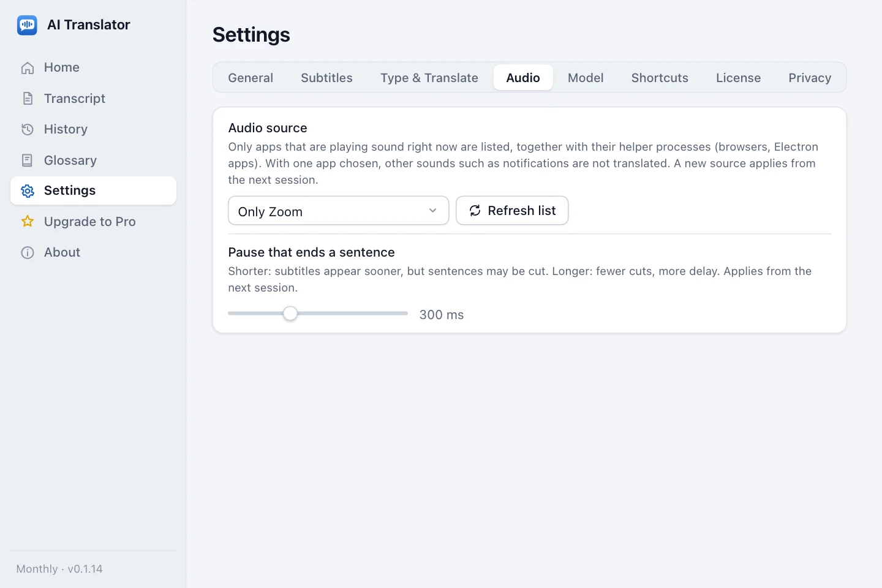Click the refresh arrows icon in Refresh list

[x=475, y=211]
